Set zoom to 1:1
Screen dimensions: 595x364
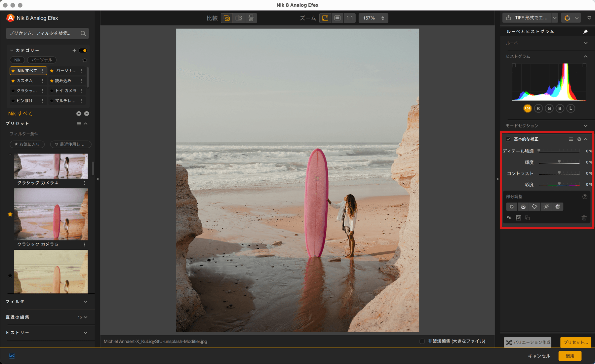350,18
